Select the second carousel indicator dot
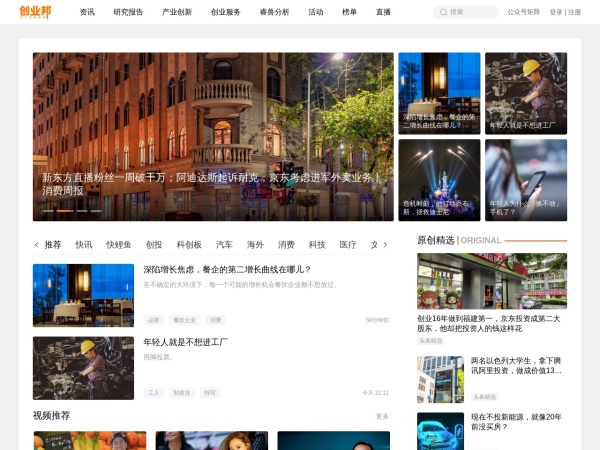 tap(64, 211)
